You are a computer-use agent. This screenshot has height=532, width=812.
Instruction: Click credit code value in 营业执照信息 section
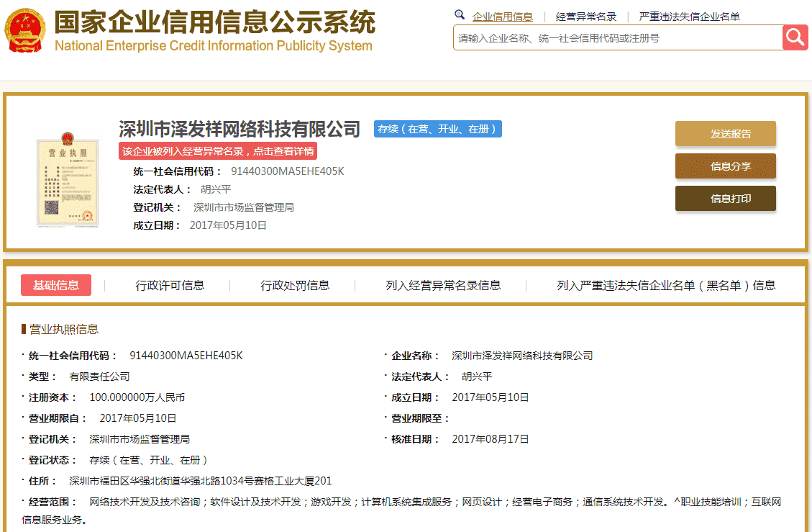coord(186,356)
